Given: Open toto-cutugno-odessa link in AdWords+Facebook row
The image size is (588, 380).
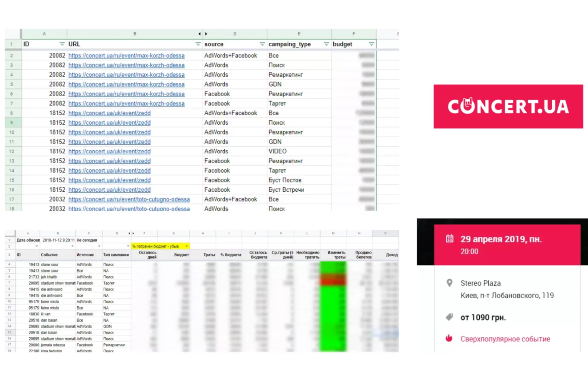Looking at the screenshot, I should pyautogui.click(x=129, y=199).
